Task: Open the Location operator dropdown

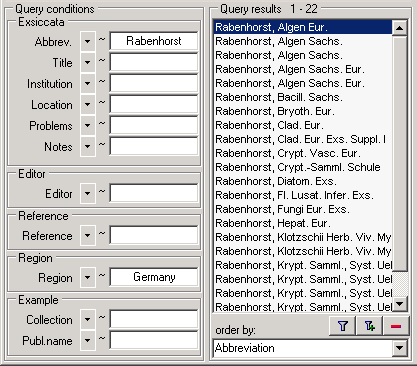Action: coord(88,105)
